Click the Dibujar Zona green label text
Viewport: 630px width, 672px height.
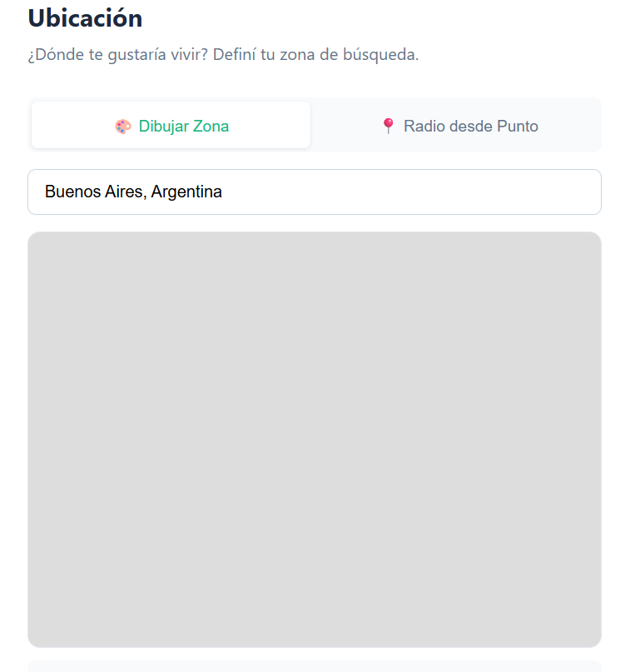(184, 126)
